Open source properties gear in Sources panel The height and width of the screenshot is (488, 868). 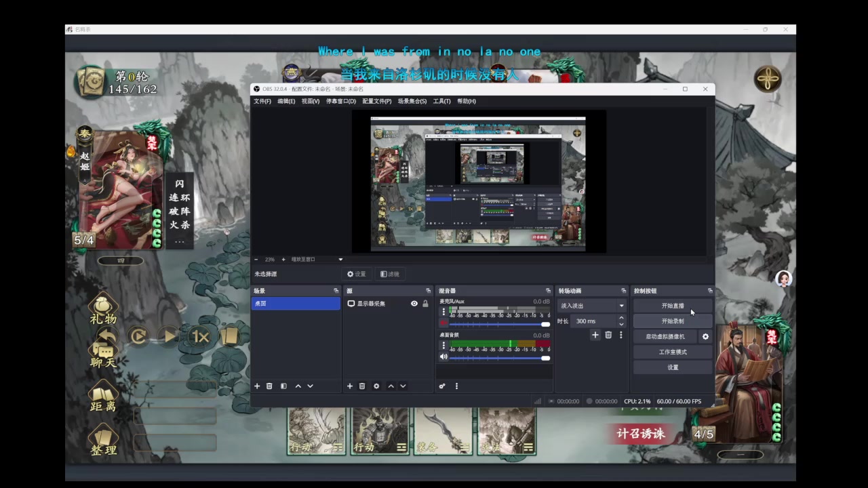376,386
